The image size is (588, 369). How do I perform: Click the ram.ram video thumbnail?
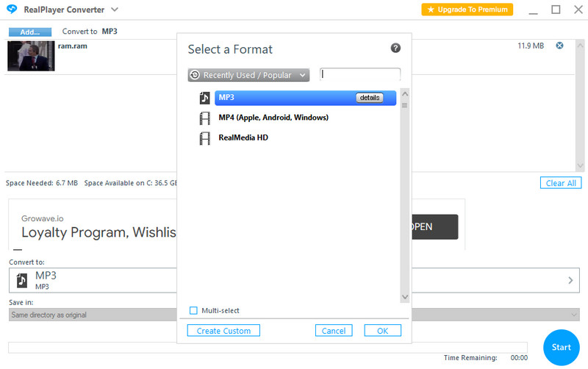tap(31, 56)
